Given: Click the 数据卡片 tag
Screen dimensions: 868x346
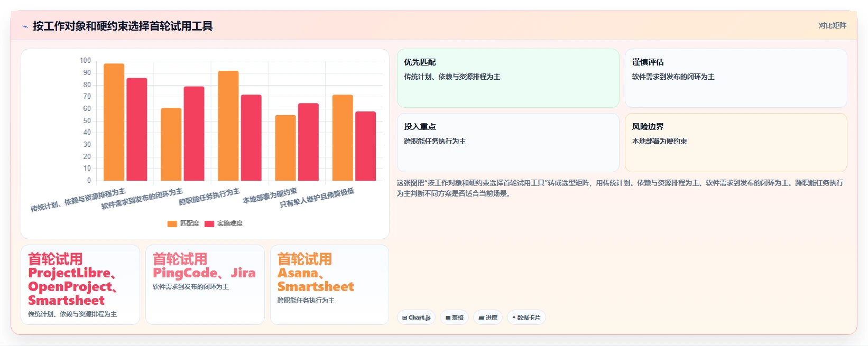Looking at the screenshot, I should tap(526, 317).
